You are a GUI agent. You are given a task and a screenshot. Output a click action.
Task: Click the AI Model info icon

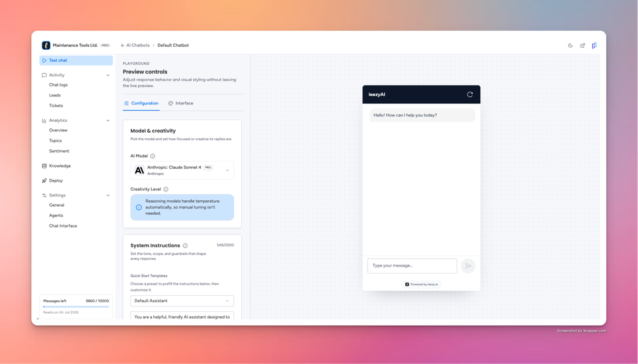click(152, 156)
